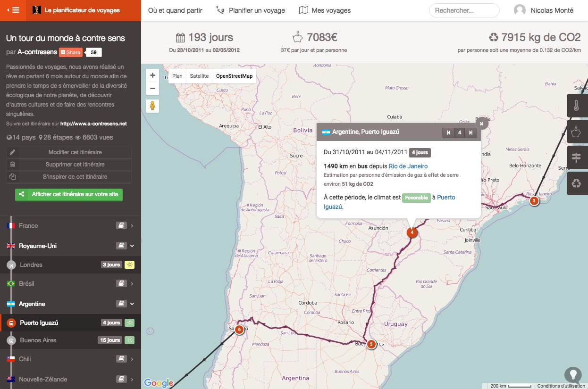The height and width of the screenshot is (389, 588).
Task: Click map marker number 6 at Santiago
Action: point(239,329)
